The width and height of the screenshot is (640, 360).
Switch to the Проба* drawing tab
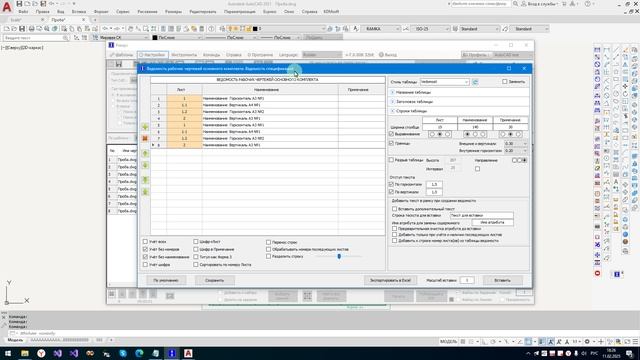tap(58, 20)
